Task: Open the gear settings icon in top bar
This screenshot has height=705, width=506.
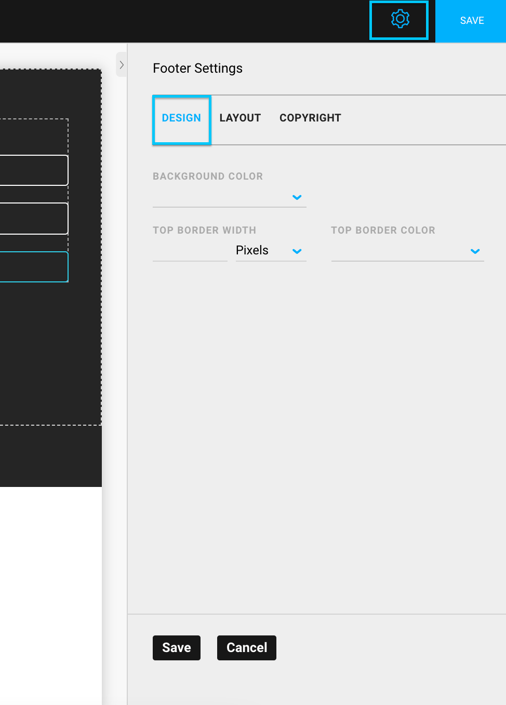Action: point(399,20)
